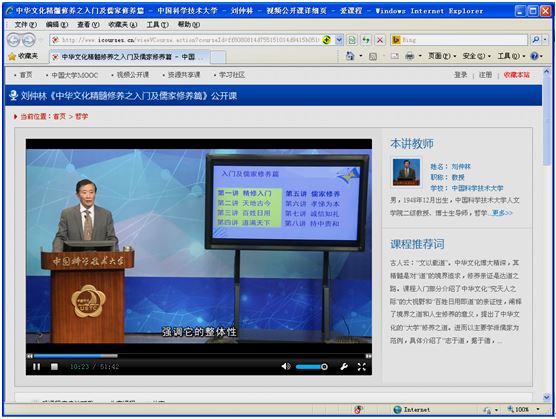
Task: Go back with the browser Back arrow
Action: (13, 40)
